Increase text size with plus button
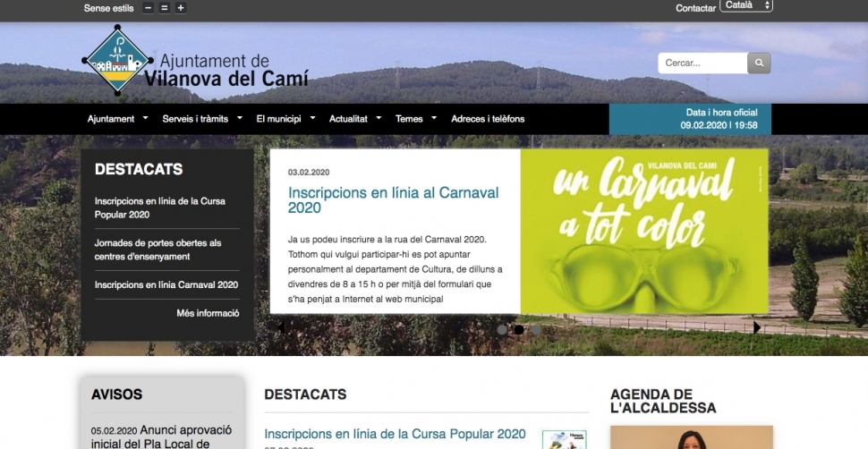This screenshot has width=868, height=449. (x=181, y=8)
